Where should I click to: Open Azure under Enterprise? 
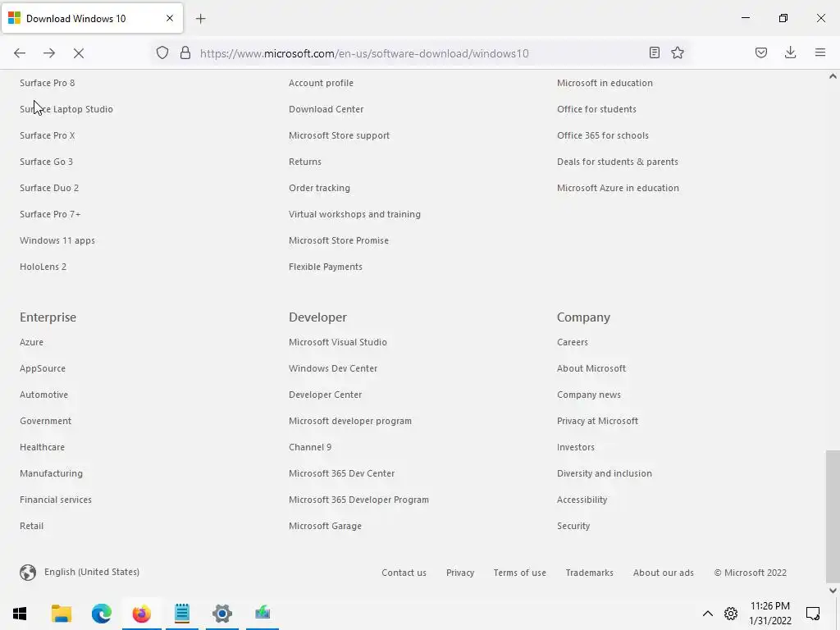pyautogui.click(x=32, y=342)
